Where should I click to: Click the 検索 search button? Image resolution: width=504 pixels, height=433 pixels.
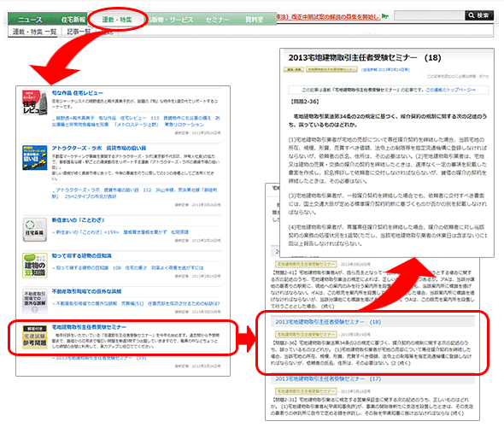coord(479,15)
